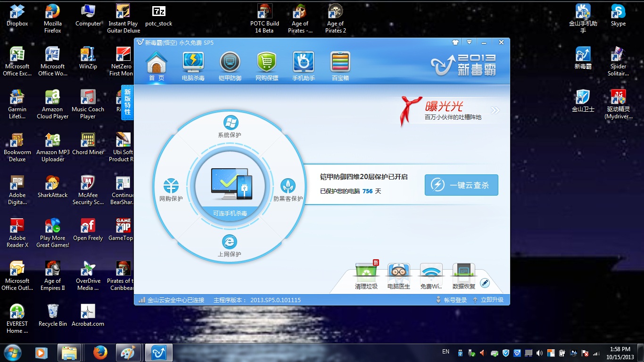
Task: Open title bar dropdown menu arrow
Action: pos(469,42)
